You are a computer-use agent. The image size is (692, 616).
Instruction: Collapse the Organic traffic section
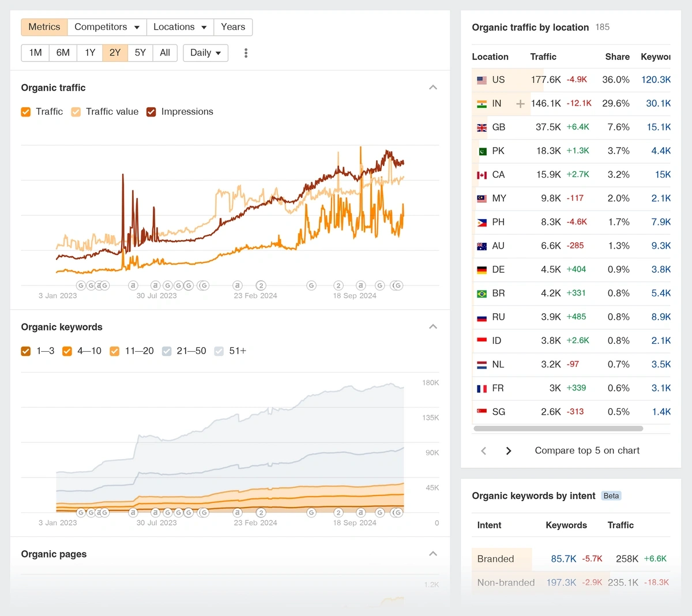pyautogui.click(x=433, y=88)
